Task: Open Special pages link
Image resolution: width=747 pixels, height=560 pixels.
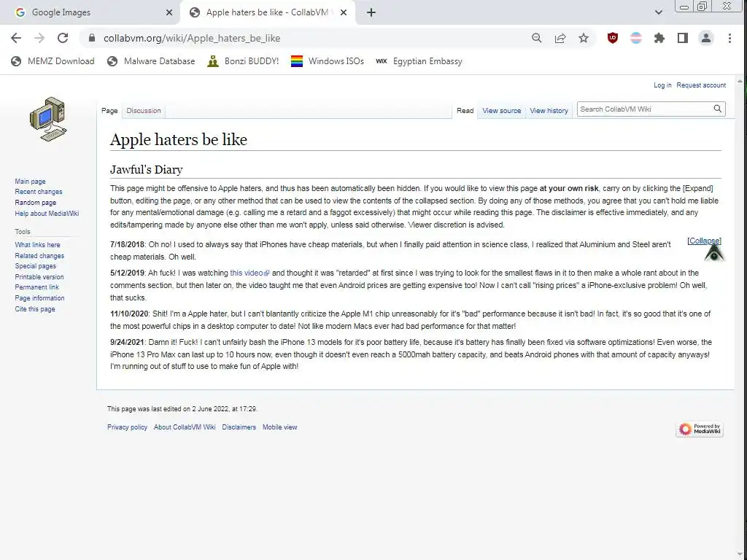Action: coord(35,266)
